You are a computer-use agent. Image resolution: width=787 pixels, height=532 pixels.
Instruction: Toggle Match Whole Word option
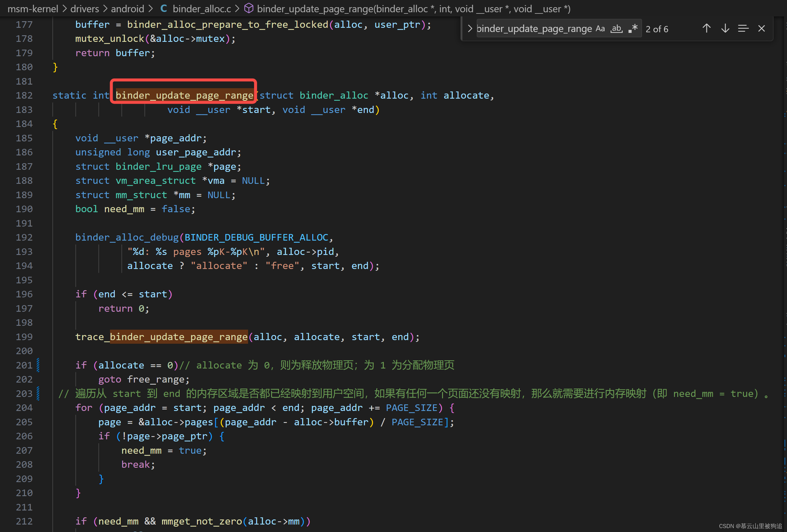pos(616,29)
